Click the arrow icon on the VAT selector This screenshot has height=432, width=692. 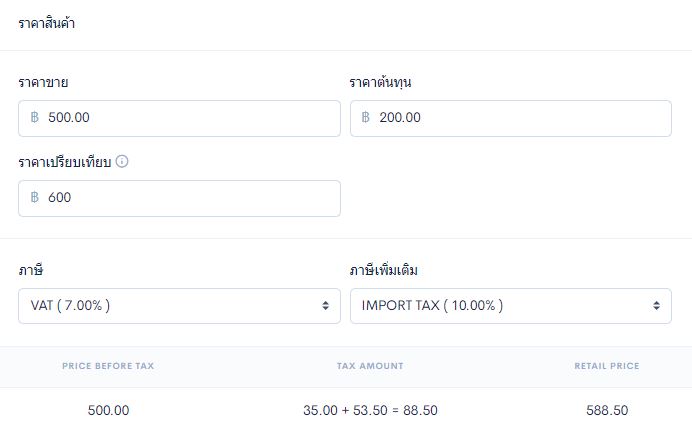[325, 305]
